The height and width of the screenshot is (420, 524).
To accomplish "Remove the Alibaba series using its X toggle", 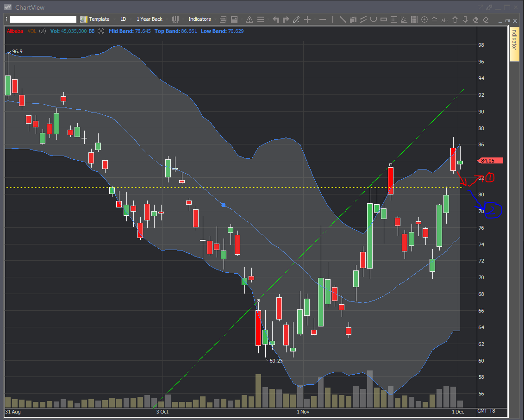I will (43, 31).
